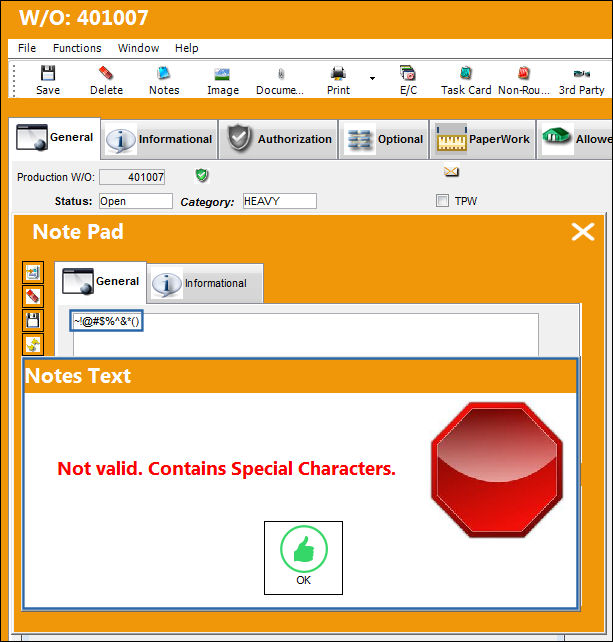Viewport: 613px width, 642px height.
Task: Open the File menu
Action: 27,48
